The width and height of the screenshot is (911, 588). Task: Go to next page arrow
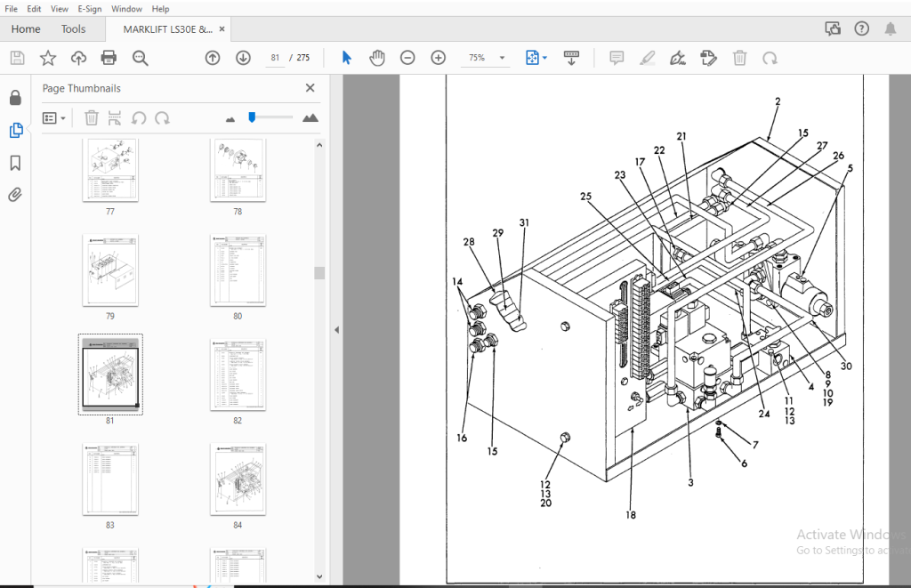(243, 58)
